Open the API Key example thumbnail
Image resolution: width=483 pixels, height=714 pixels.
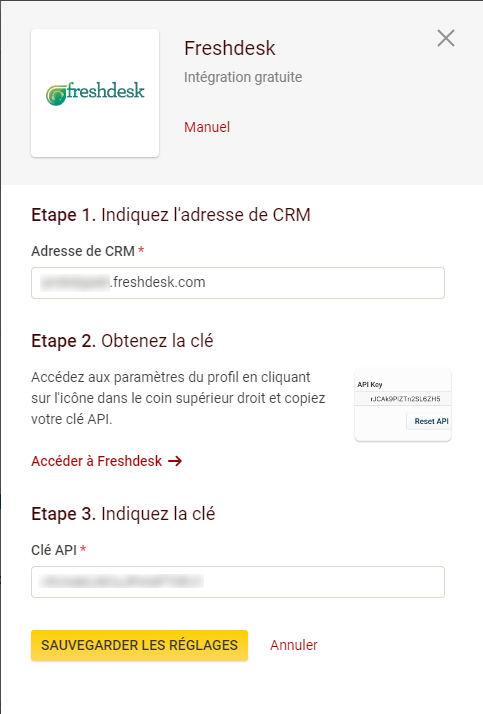(x=403, y=405)
